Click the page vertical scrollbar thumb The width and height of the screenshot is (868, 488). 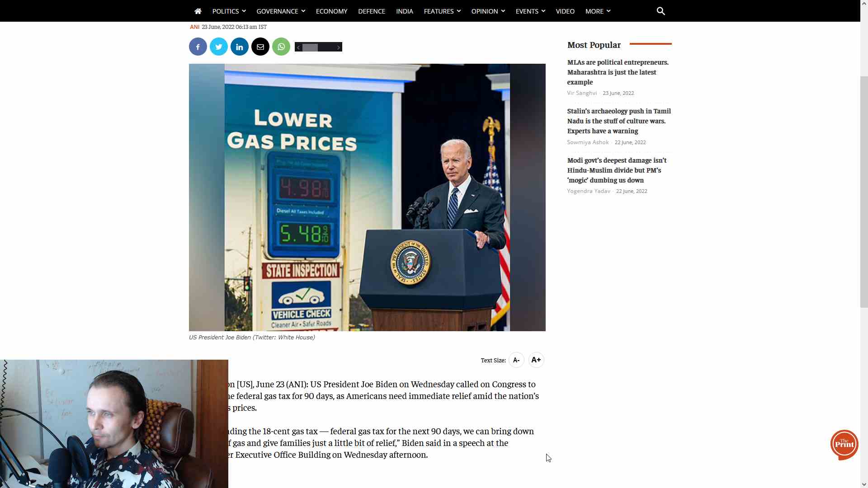pyautogui.click(x=864, y=192)
